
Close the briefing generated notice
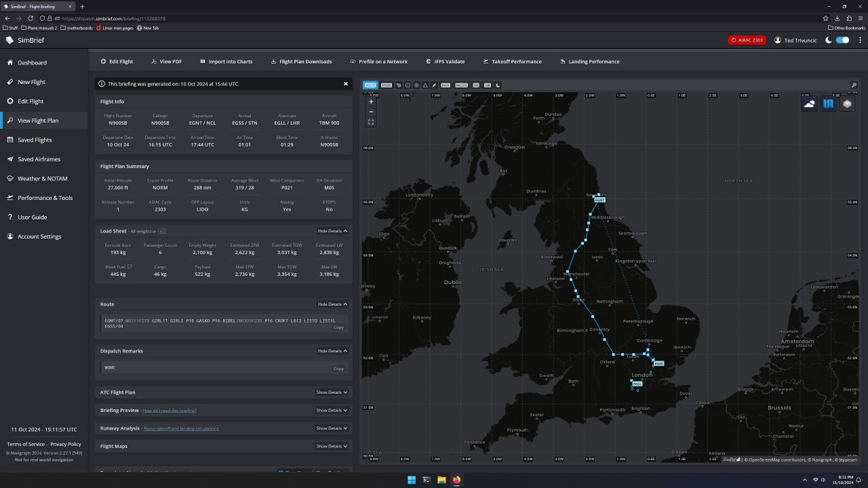(x=346, y=84)
